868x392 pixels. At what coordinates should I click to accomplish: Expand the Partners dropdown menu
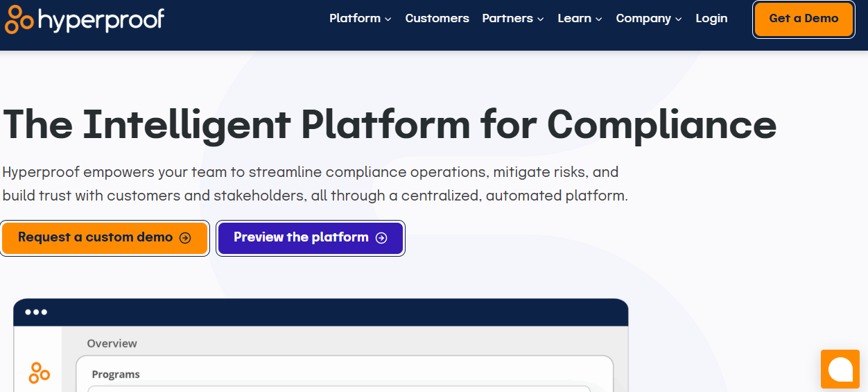pos(513,19)
